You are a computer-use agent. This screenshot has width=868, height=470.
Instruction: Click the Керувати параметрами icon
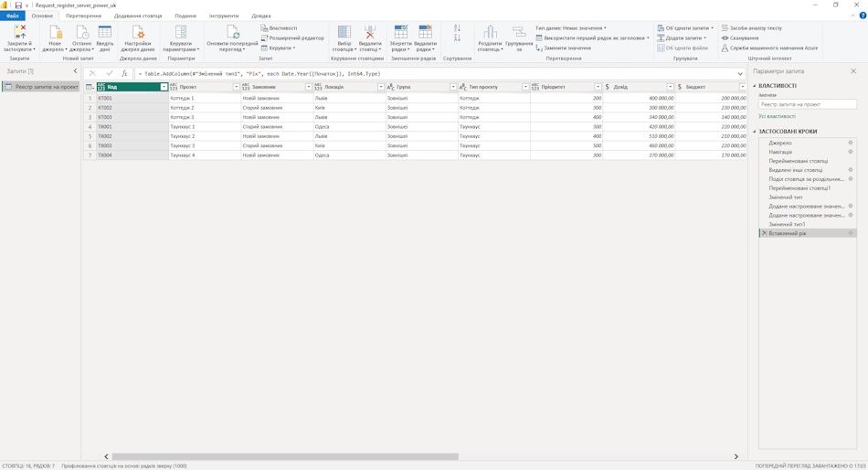[181, 32]
